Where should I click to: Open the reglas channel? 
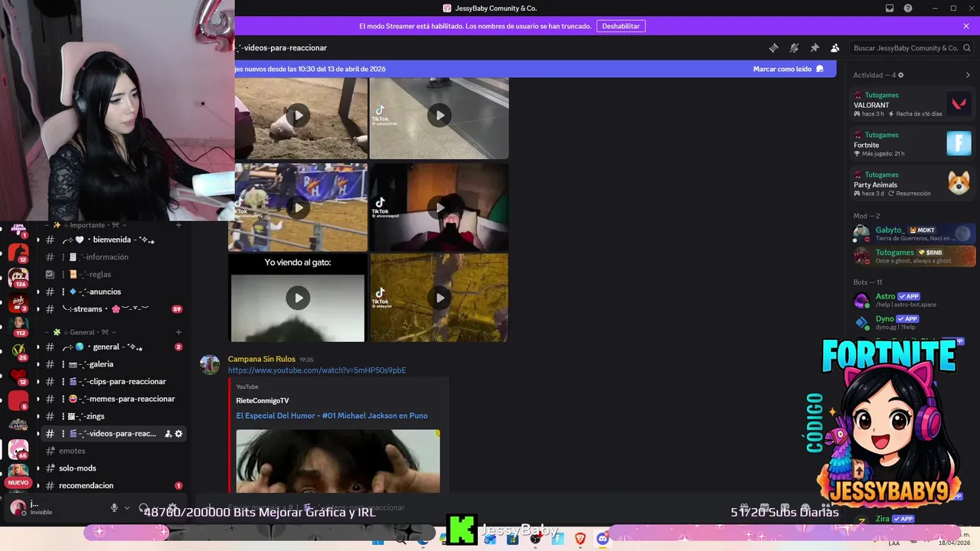[113, 274]
